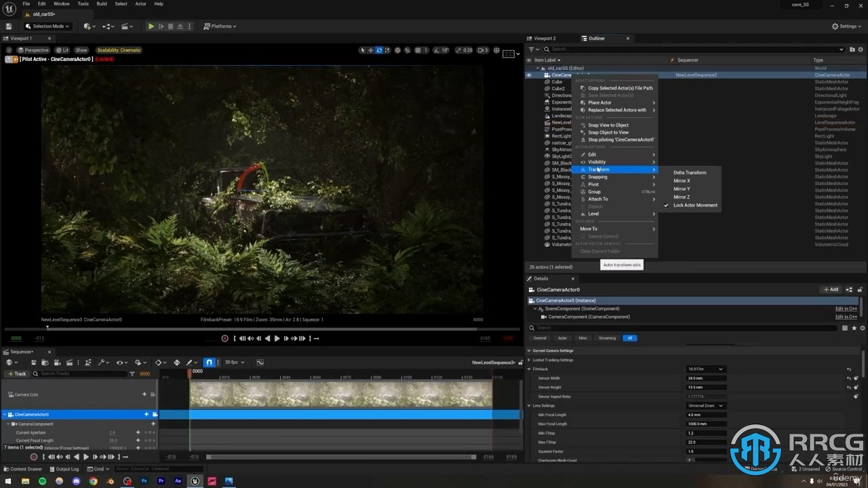
Task: Open the outliner filter dropdown icon
Action: coord(532,49)
